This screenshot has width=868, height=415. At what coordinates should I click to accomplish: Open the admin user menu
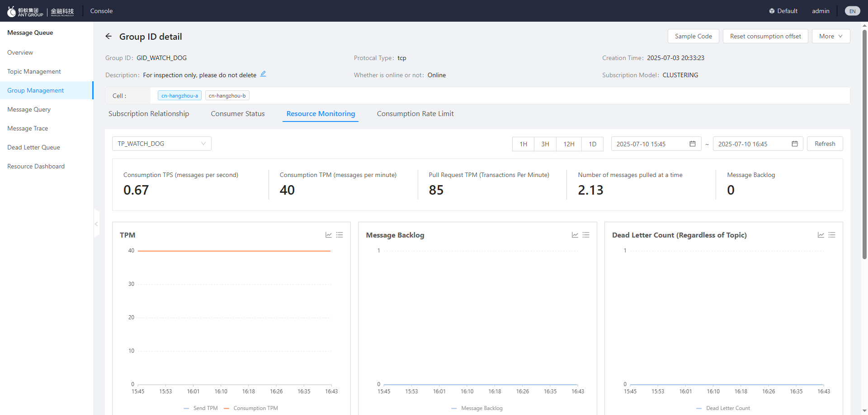pos(821,11)
